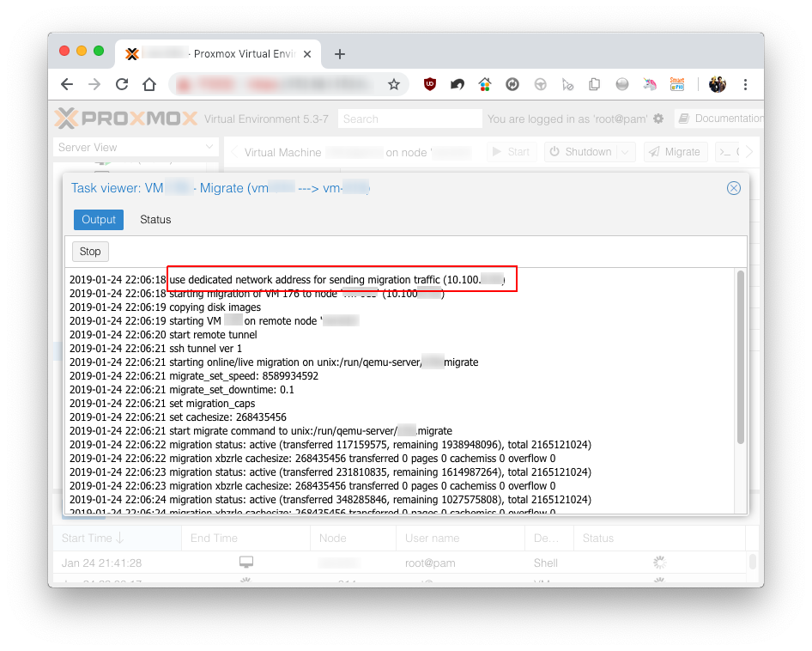Viewport: 812px width, 651px height.
Task: Sort by the Status column header
Action: point(659,538)
